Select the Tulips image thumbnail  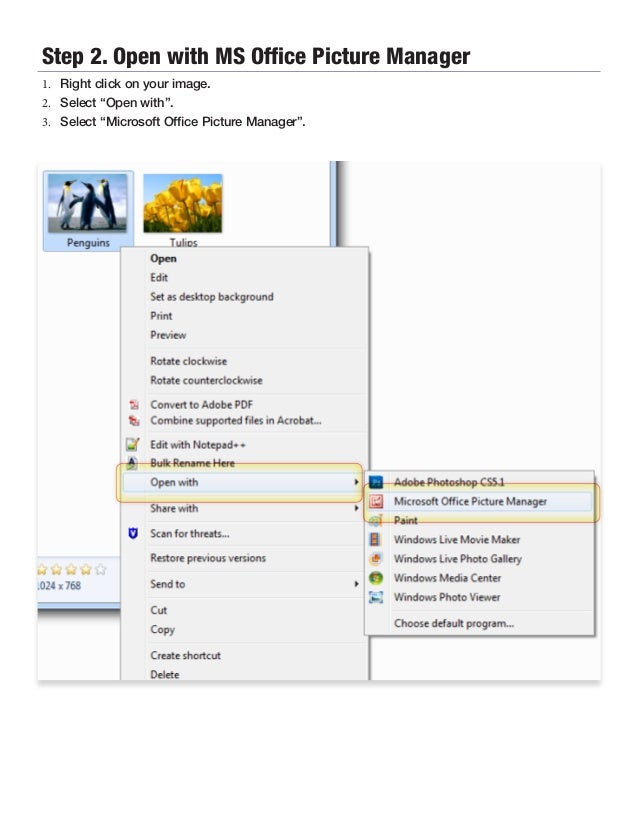[x=183, y=203]
